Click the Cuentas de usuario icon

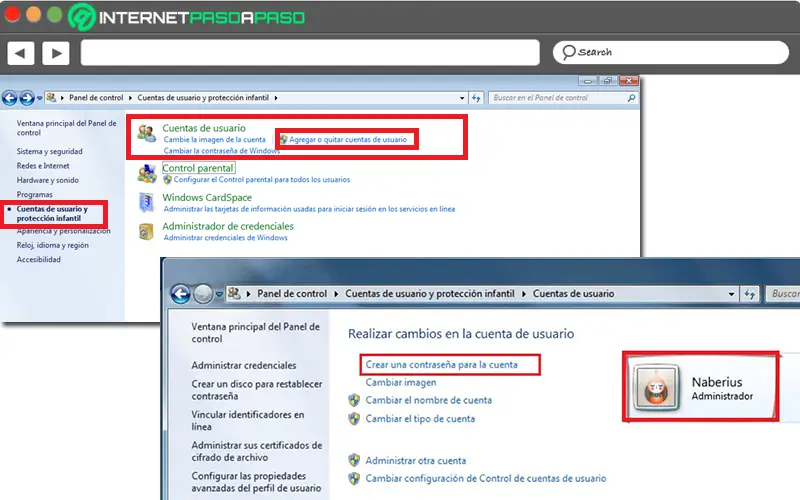[147, 133]
